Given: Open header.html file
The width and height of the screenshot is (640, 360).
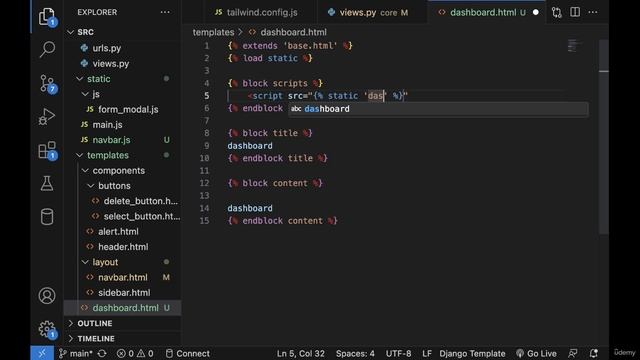Looking at the screenshot, I should tap(122, 247).
